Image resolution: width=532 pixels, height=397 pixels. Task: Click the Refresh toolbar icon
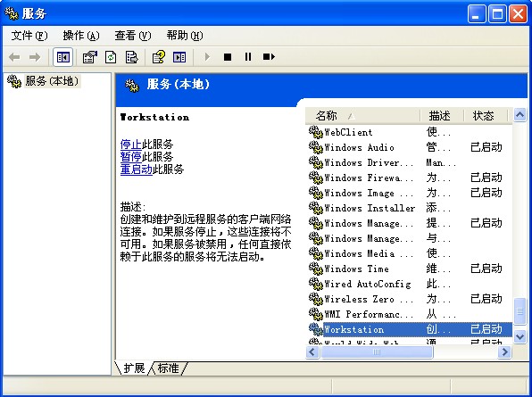111,57
